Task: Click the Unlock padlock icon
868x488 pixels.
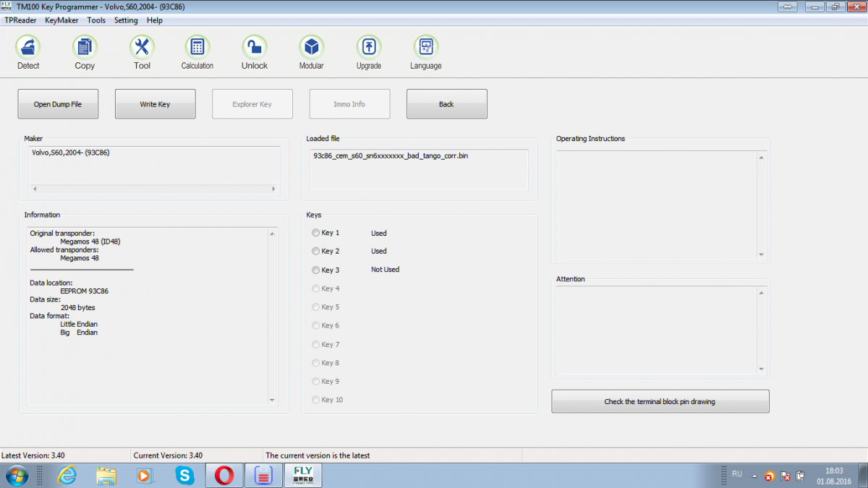Action: click(x=255, y=48)
